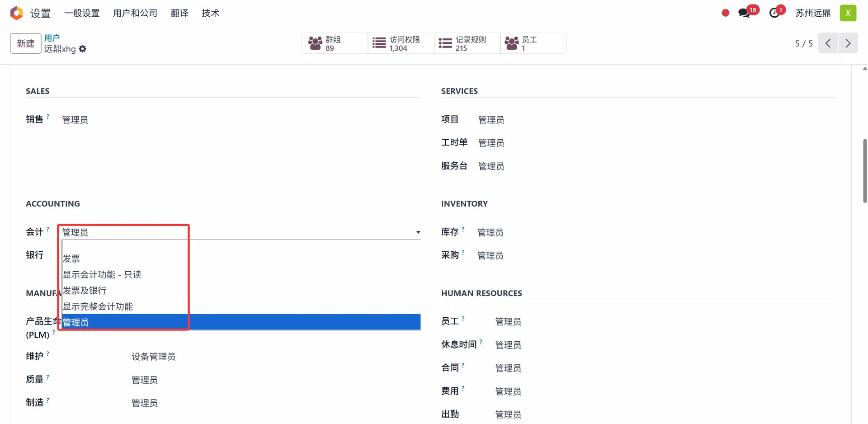Click the red recording dot icon
868x424 pixels.
726,13
